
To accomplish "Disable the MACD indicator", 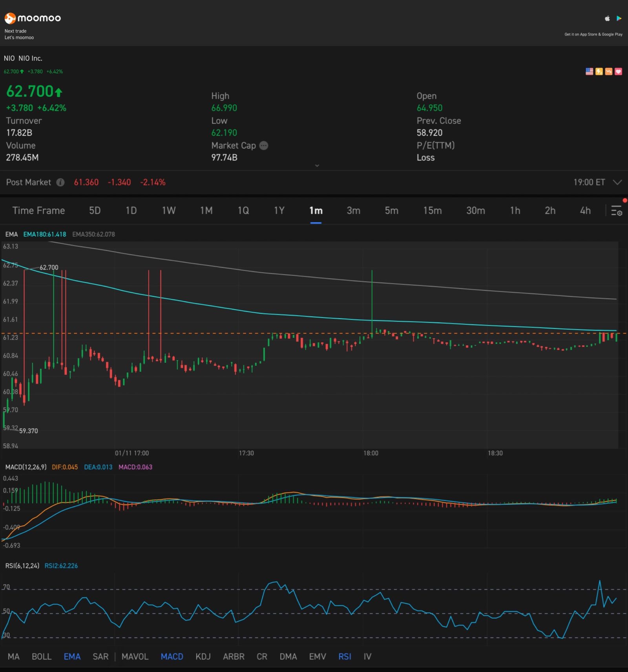I will (x=172, y=657).
